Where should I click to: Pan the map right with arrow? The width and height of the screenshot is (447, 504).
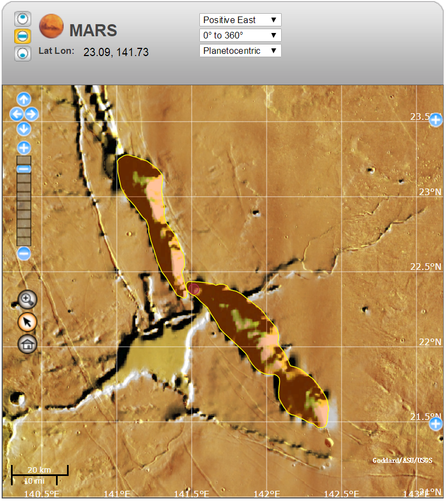tap(31, 114)
